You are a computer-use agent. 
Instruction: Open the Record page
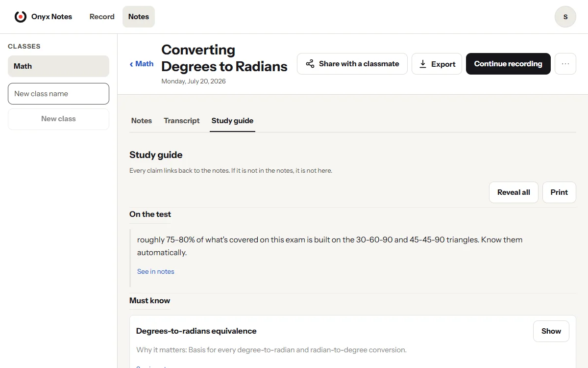[102, 17]
